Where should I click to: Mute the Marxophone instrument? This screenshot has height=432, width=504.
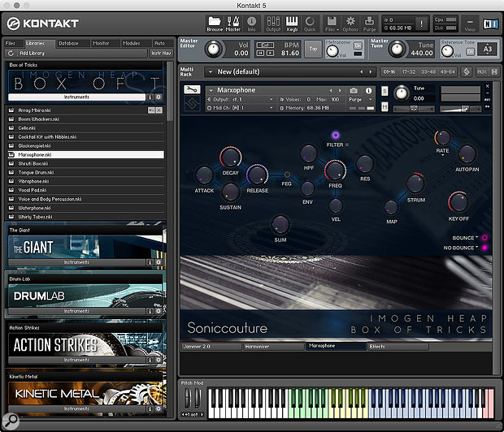[385, 106]
